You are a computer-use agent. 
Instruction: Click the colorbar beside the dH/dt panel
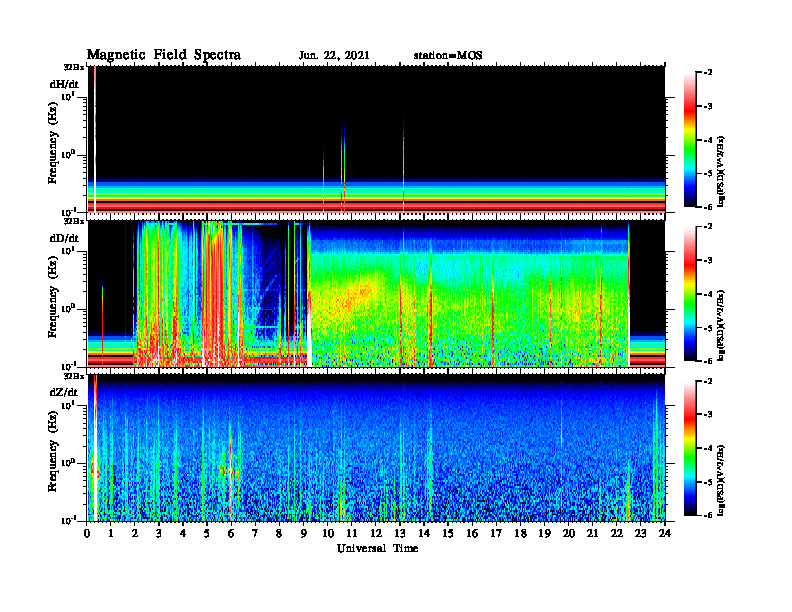click(690, 140)
